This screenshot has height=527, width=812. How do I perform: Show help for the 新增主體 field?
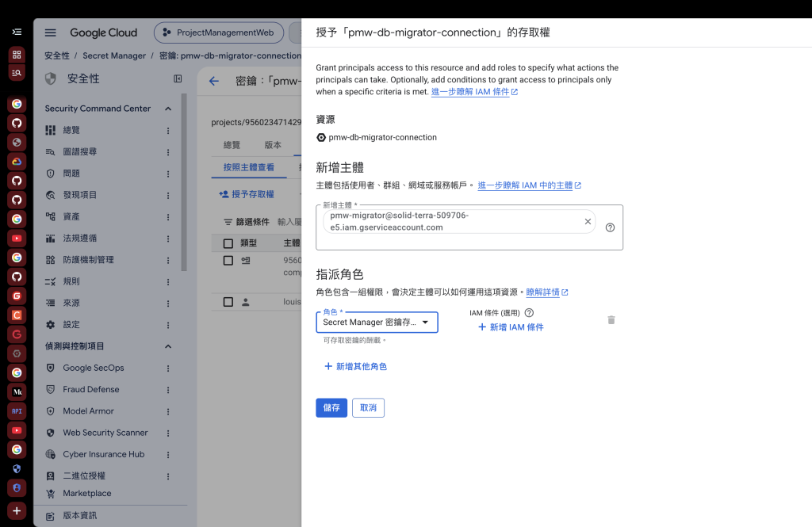(610, 227)
